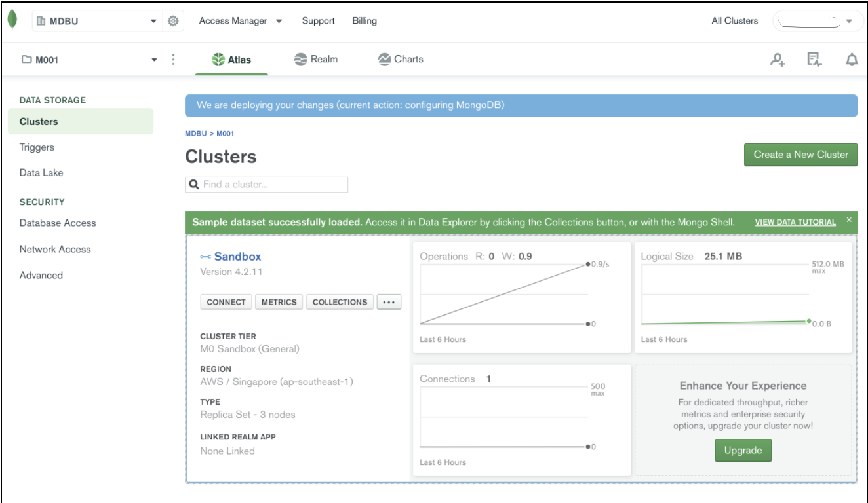Click the Logical Size chart
The image size is (868, 503).
(743, 297)
